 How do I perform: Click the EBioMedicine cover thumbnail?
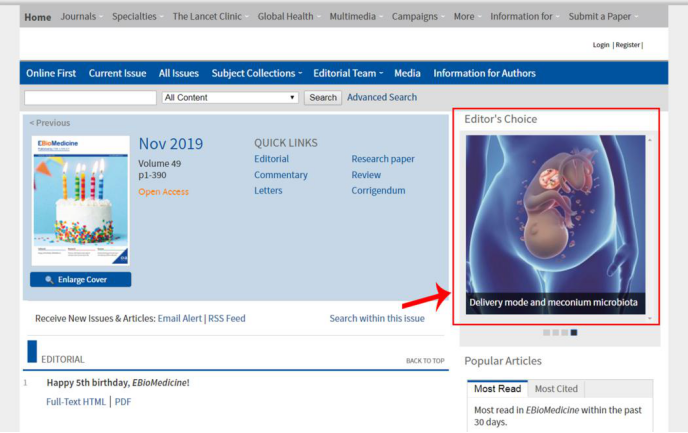click(x=81, y=200)
